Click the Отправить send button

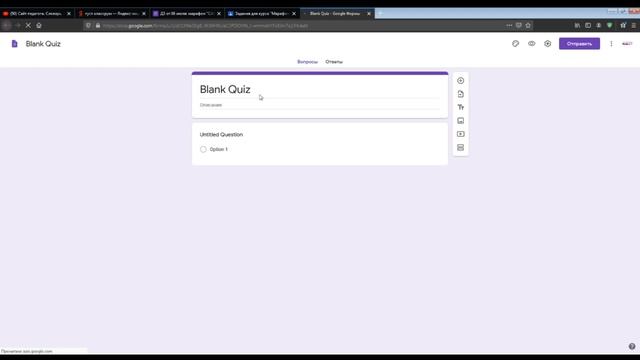579,44
